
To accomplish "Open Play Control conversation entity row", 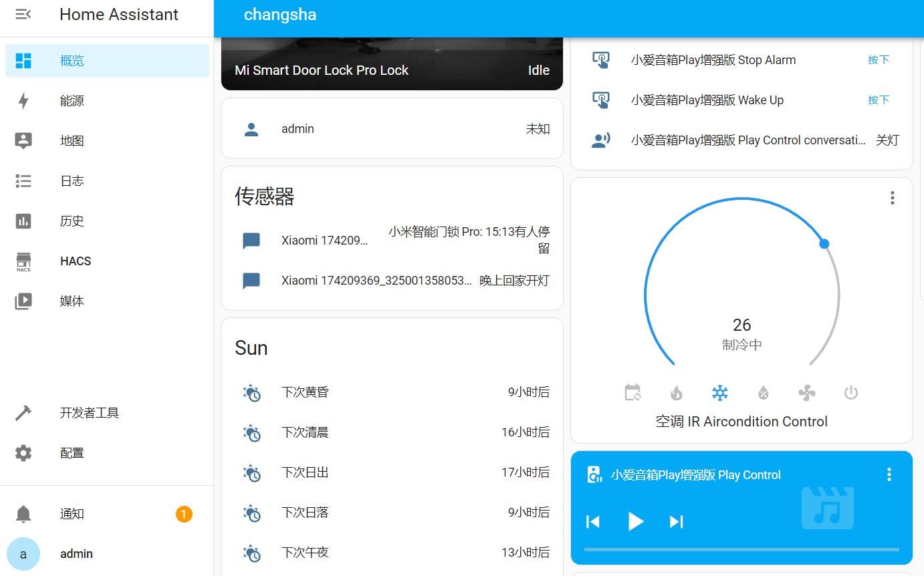I will [741, 140].
